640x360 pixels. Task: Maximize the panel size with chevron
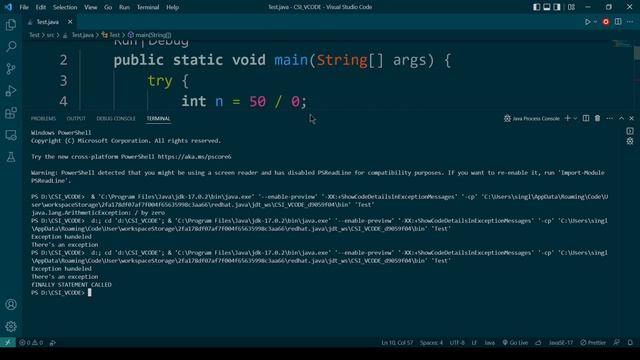coord(621,118)
